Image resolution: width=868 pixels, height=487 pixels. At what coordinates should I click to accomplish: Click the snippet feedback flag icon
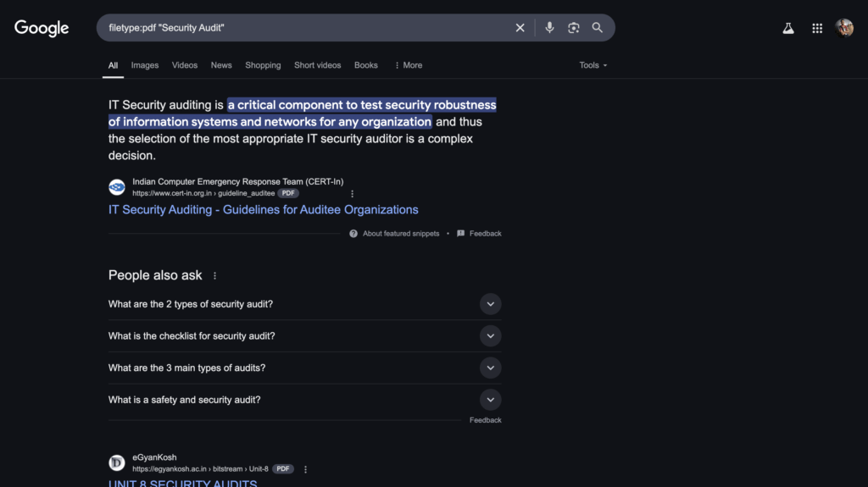460,234
